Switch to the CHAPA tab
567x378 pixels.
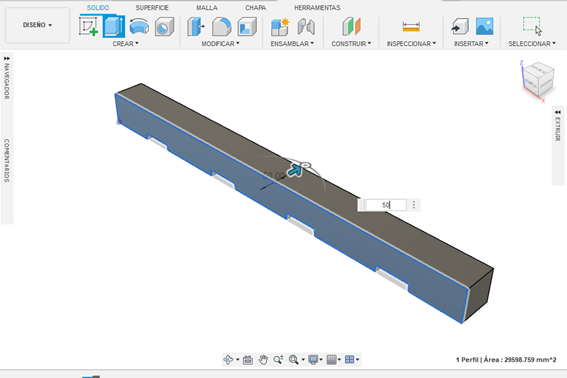click(x=255, y=8)
